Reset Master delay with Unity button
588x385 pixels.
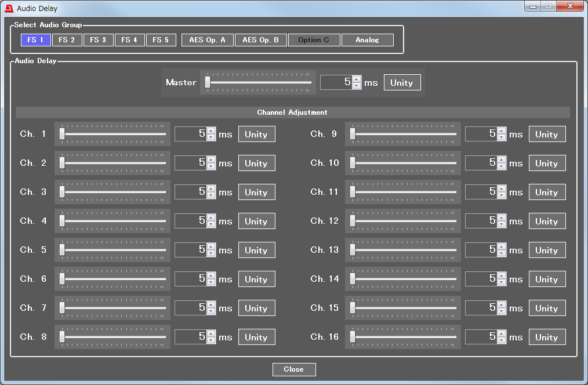point(402,82)
